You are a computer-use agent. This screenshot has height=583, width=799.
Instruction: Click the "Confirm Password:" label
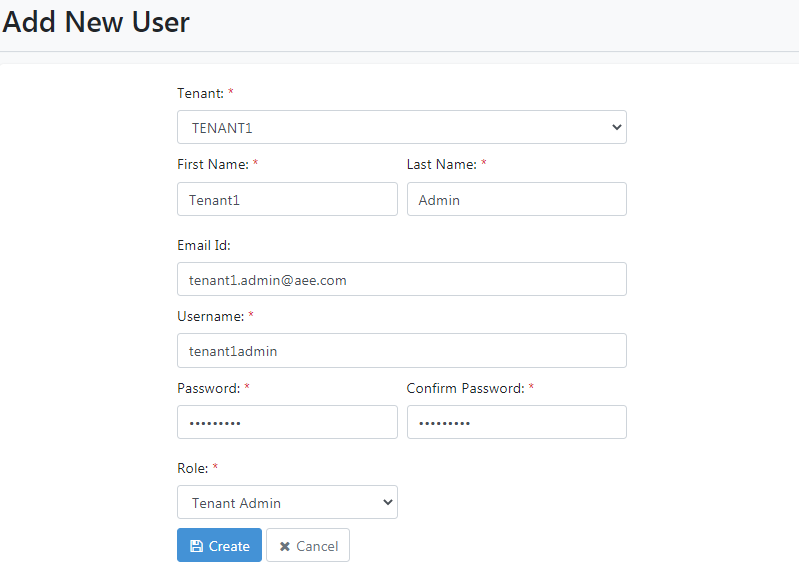tap(465, 388)
